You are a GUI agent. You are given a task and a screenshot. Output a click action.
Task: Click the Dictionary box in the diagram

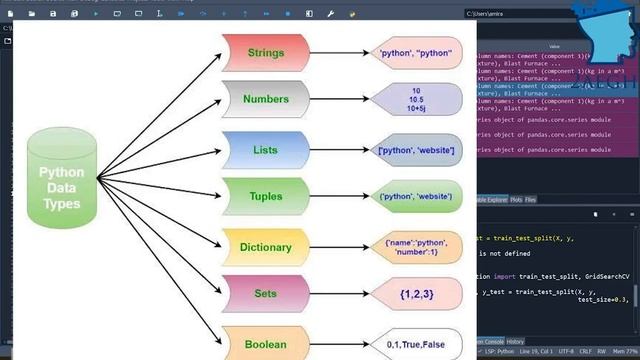click(x=266, y=247)
